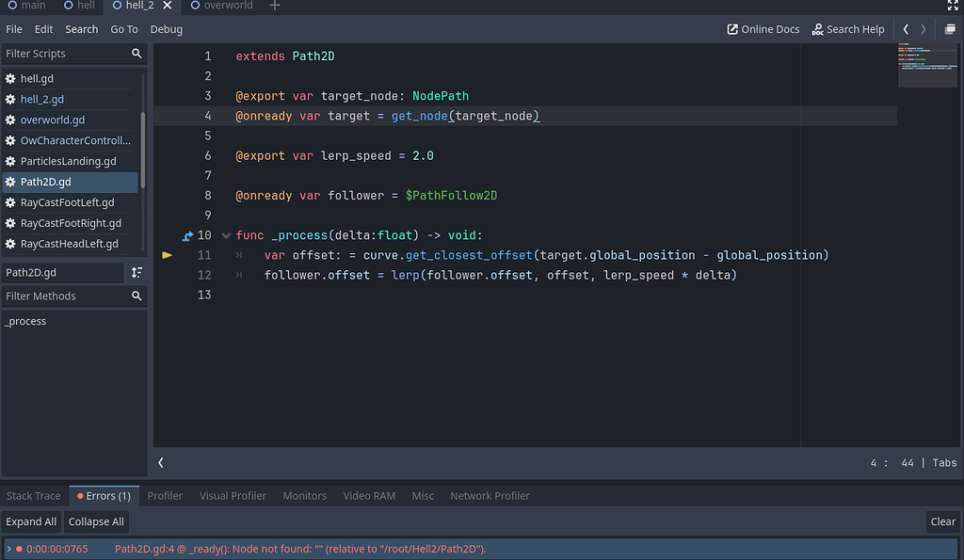Click the Filter Methods magnifier icon
Screen dimensions: 964x560
tap(137, 296)
